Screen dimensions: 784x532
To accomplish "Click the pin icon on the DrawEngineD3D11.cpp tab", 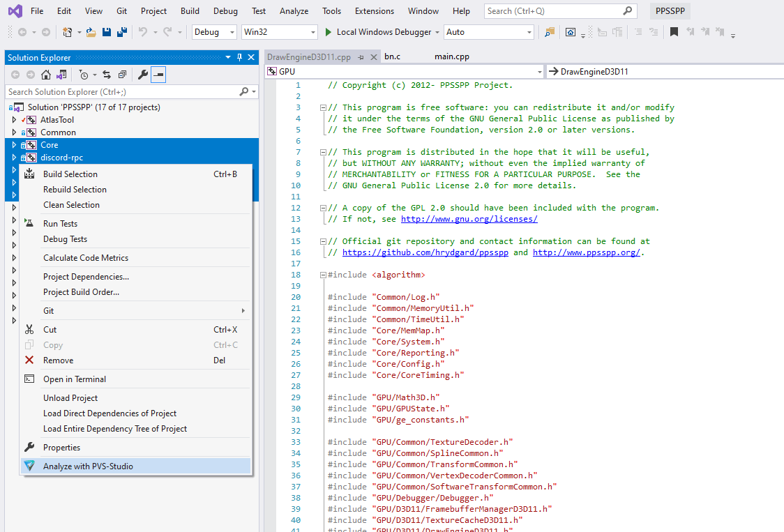I will pyautogui.click(x=361, y=57).
